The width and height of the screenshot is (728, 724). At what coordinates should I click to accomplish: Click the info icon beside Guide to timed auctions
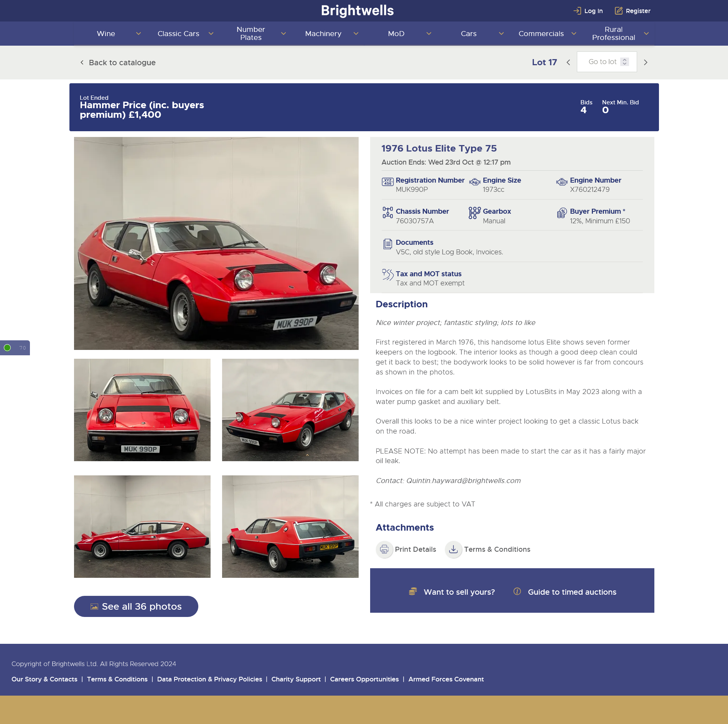(x=517, y=592)
